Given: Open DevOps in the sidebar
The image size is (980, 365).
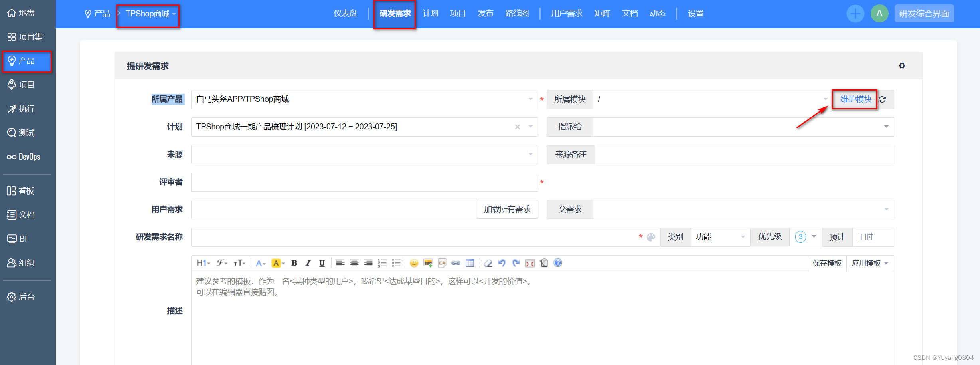Looking at the screenshot, I should (x=24, y=157).
